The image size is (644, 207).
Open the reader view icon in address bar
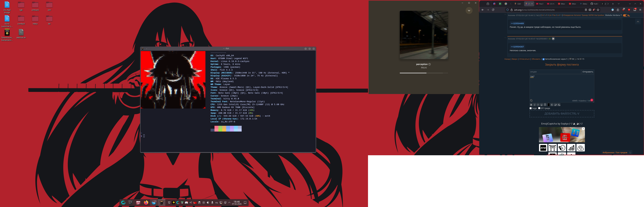tap(586, 10)
